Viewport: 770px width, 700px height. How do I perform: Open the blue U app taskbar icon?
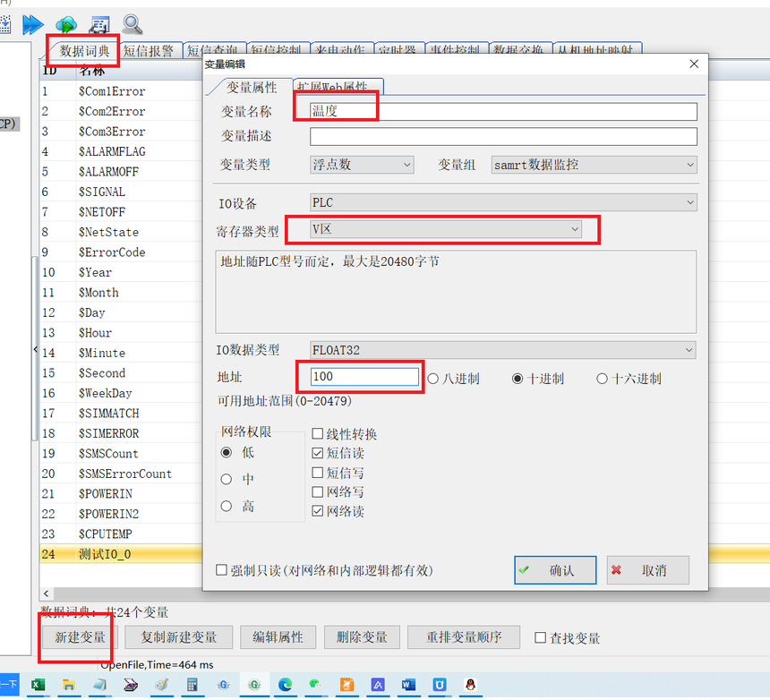pyautogui.click(x=440, y=684)
